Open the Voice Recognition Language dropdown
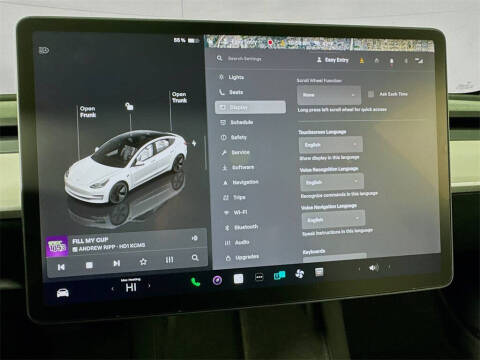The width and height of the screenshot is (480, 360). pyautogui.click(x=332, y=182)
